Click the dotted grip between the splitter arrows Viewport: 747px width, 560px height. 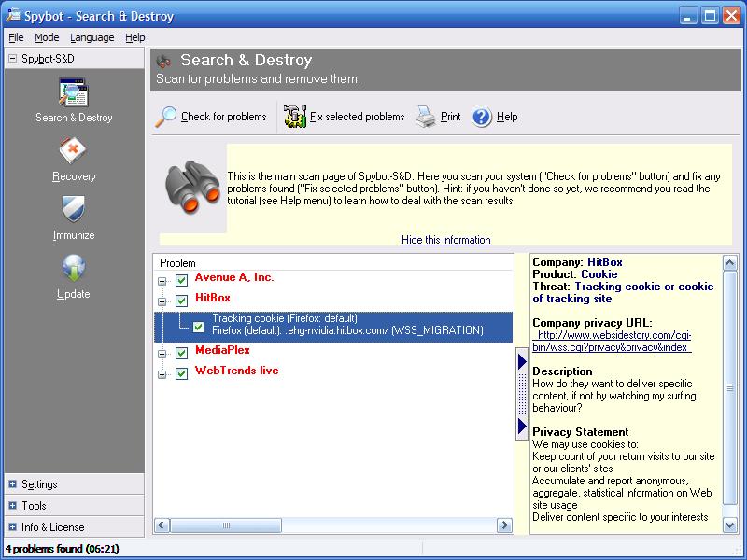point(522,393)
